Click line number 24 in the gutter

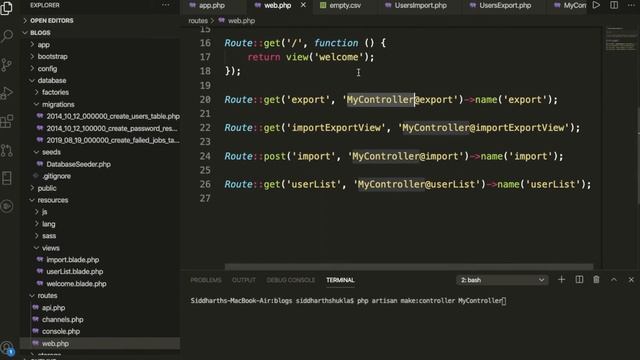(205, 156)
